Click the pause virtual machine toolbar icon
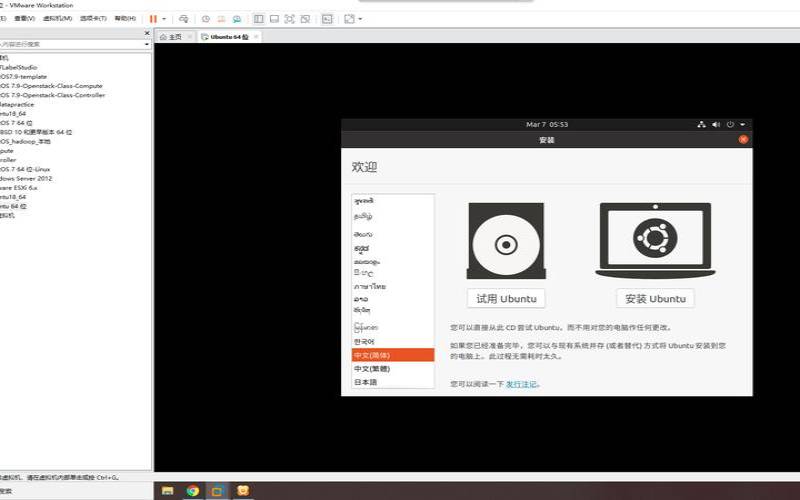The width and height of the screenshot is (800, 500). click(x=153, y=19)
